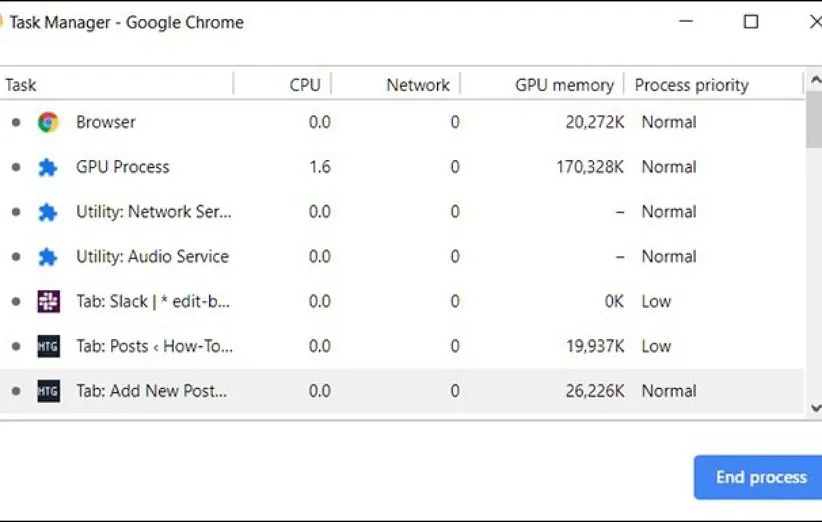Sort by Process priority column header

coord(691,85)
